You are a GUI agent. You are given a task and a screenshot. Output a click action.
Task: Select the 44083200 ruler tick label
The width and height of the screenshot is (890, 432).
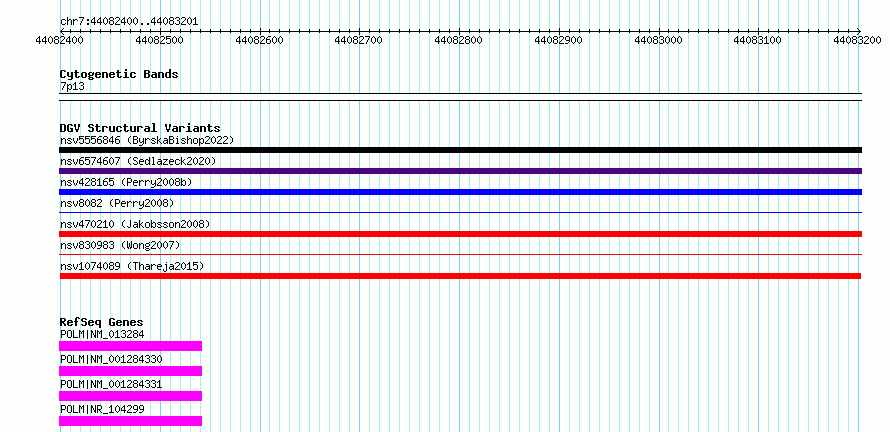pyautogui.click(x=858, y=40)
